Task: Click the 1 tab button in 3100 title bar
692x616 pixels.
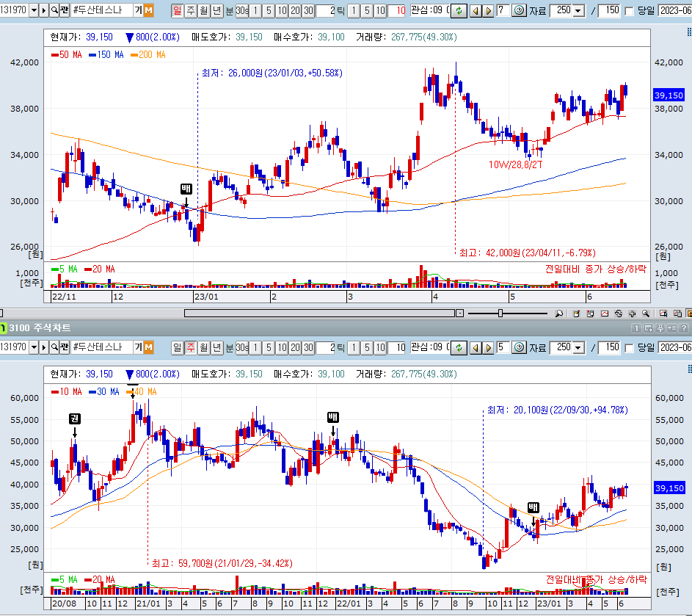Action: pyautogui.click(x=636, y=328)
